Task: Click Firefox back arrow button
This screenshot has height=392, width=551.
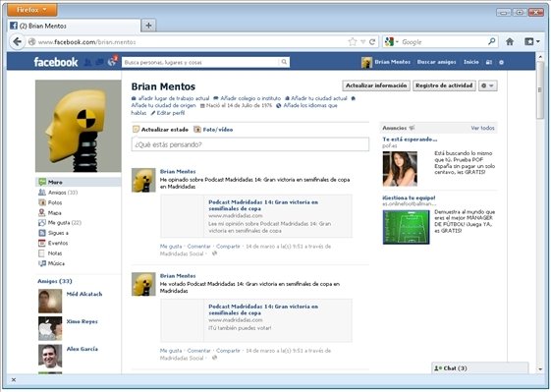Action: point(17,42)
